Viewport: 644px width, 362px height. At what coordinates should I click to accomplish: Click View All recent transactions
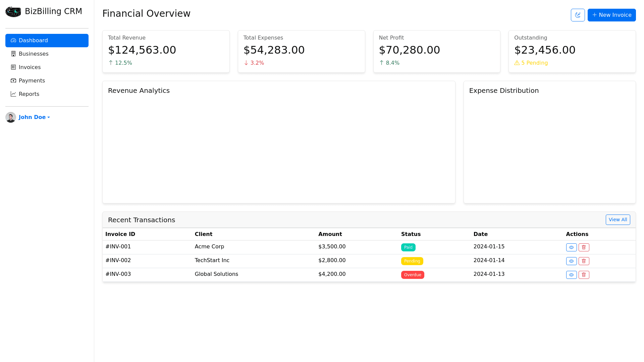point(618,220)
